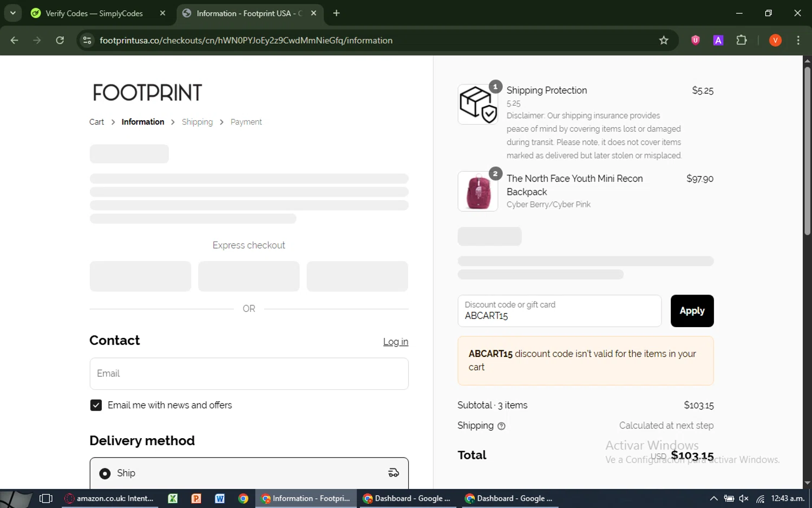Click the Shipping help question mark icon
Viewport: 812px width, 508px height.
pyautogui.click(x=501, y=426)
